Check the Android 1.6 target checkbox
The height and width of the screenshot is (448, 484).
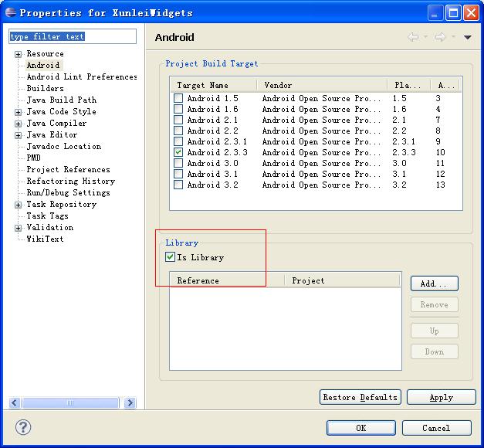(x=178, y=109)
